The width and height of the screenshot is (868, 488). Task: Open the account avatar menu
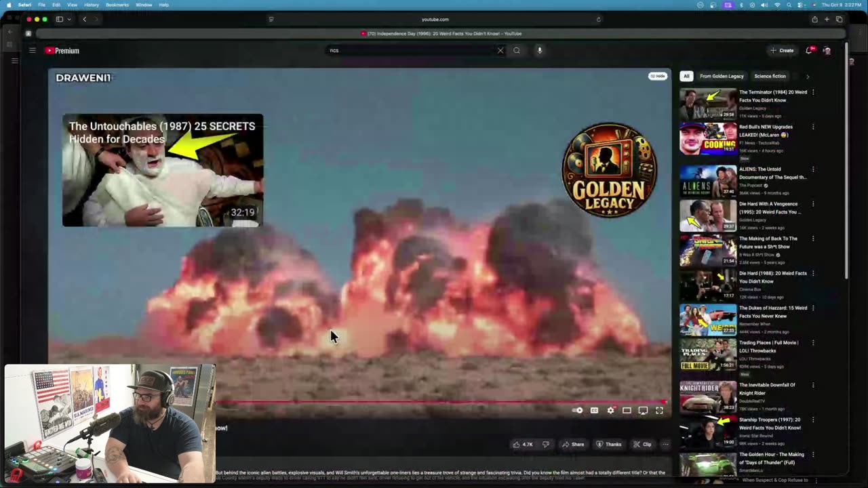pyautogui.click(x=827, y=50)
